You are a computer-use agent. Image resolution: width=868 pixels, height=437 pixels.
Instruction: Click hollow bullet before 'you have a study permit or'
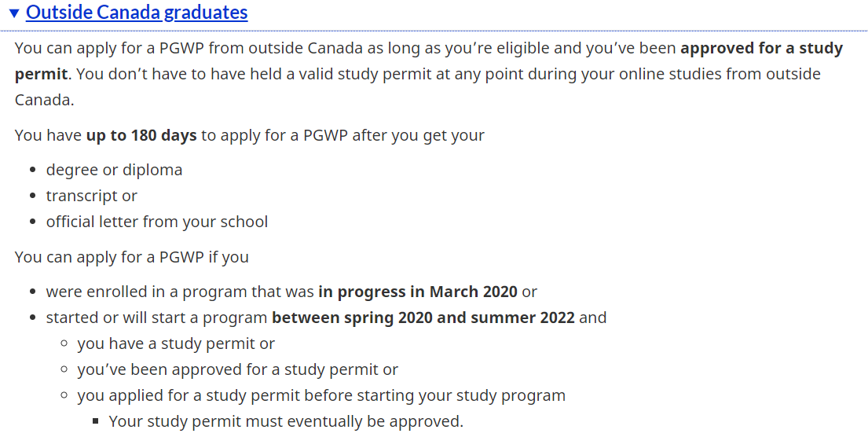pos(64,344)
